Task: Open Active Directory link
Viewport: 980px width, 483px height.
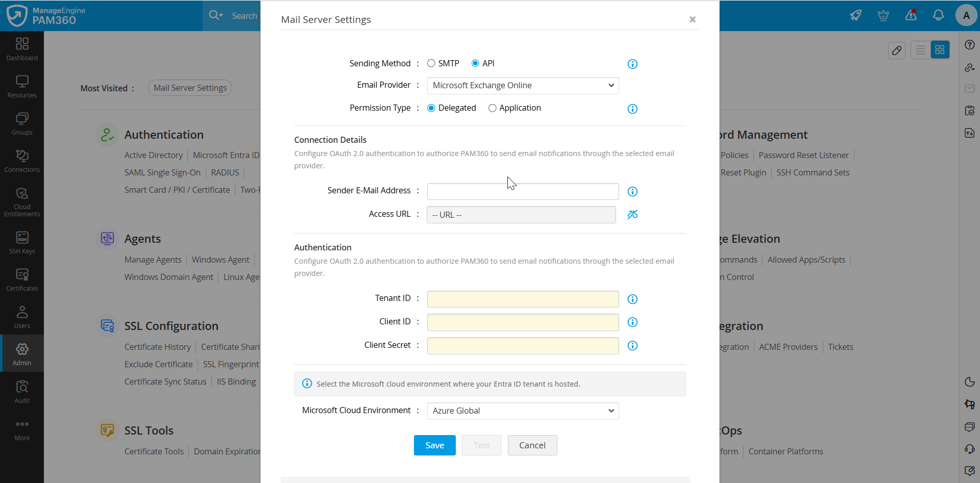Action: 154,155
